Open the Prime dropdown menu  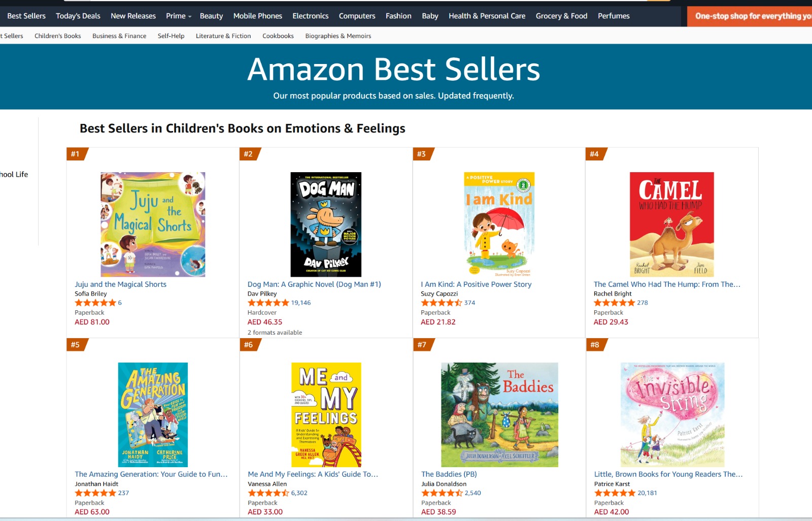coord(178,16)
